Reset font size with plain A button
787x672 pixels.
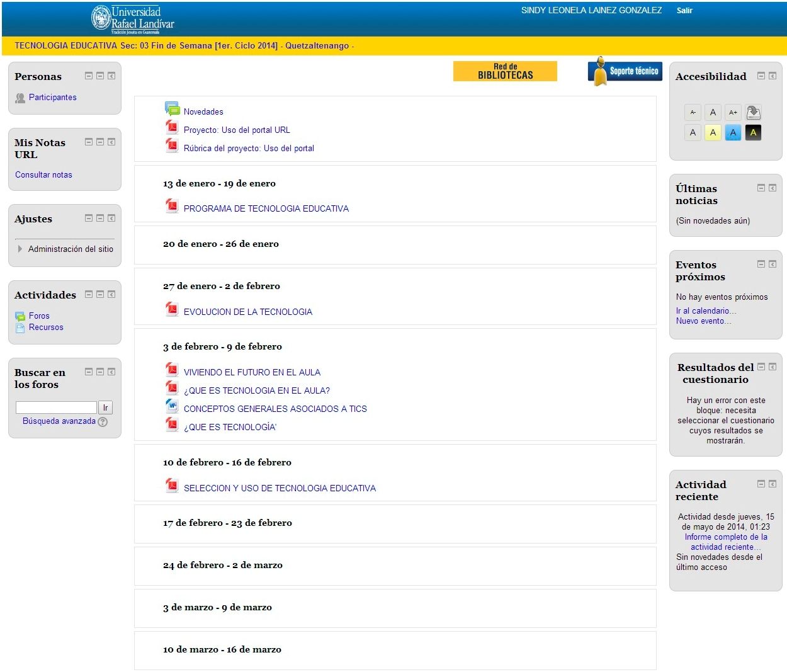point(713,112)
